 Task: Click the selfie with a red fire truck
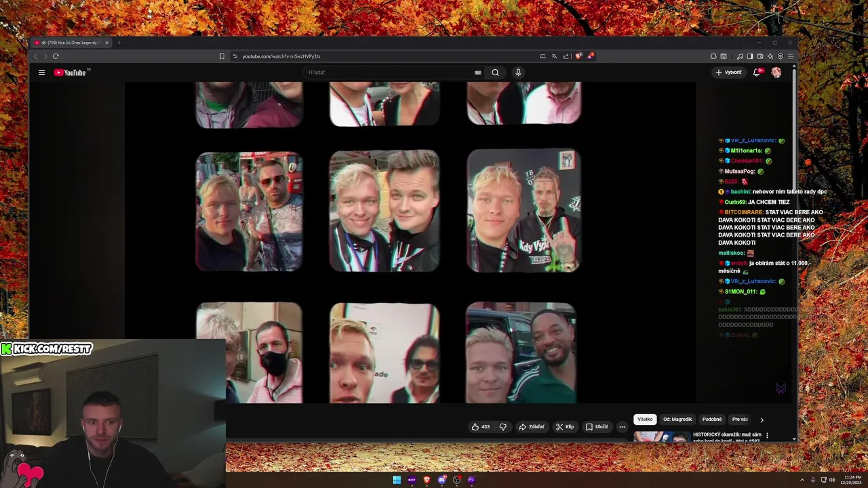[x=250, y=211]
